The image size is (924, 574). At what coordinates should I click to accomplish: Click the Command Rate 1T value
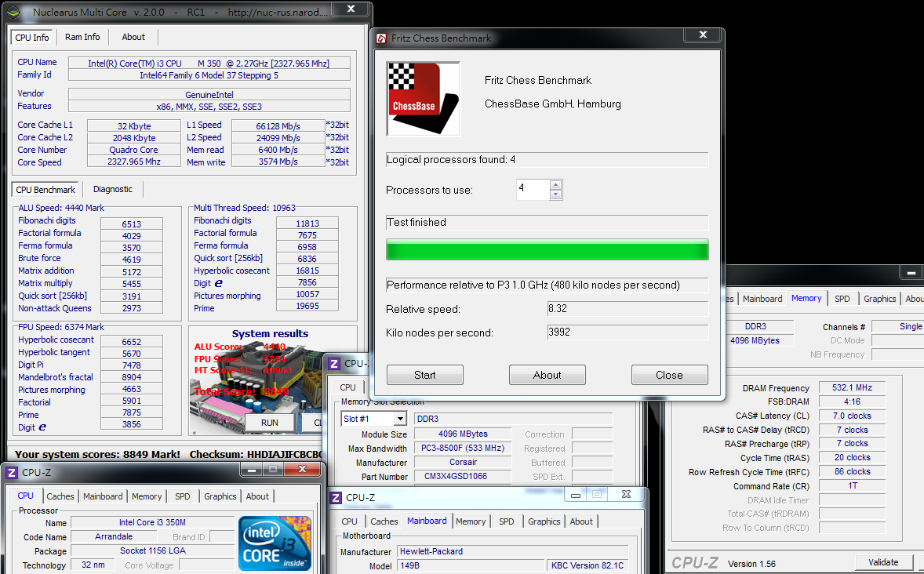[x=852, y=486]
